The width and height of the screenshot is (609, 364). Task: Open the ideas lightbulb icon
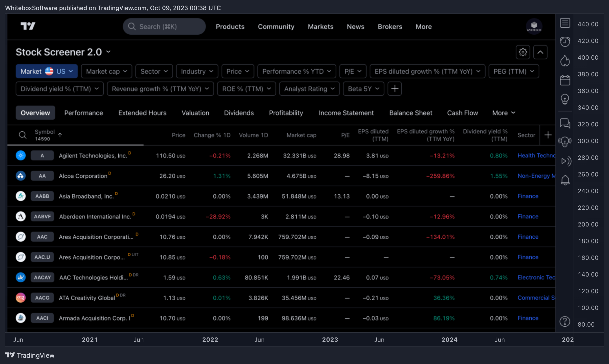(x=565, y=99)
